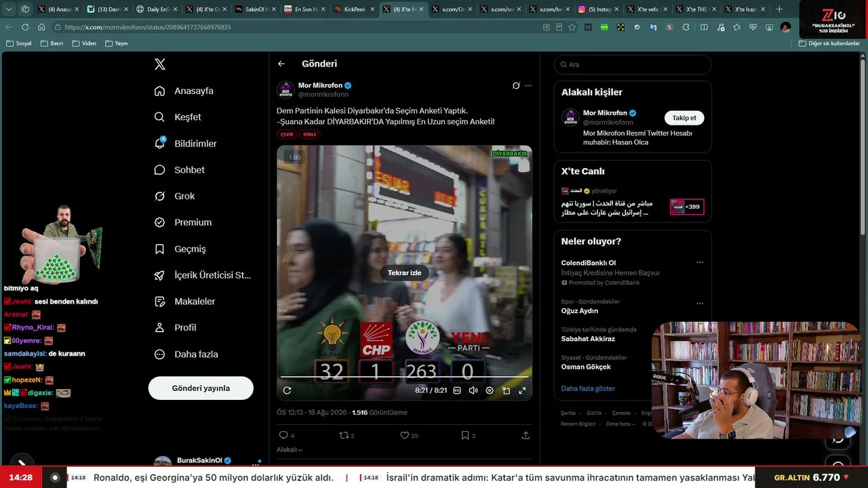The width and height of the screenshot is (868, 488).
Task: Click the browser address bar URL
Action: [x=148, y=27]
